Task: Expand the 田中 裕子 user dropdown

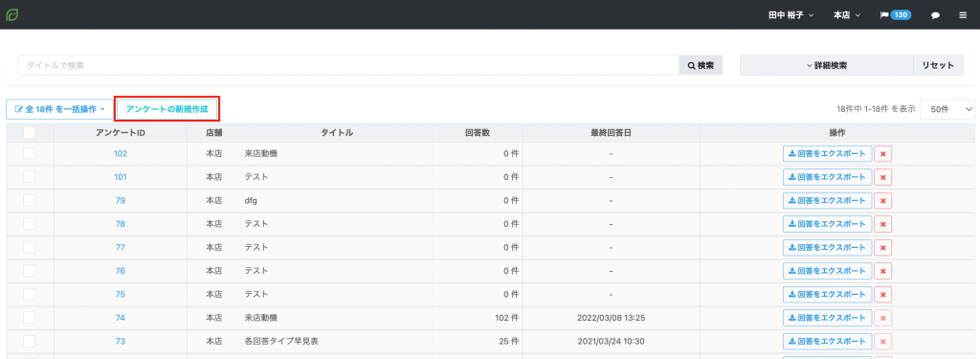Action: (x=791, y=15)
